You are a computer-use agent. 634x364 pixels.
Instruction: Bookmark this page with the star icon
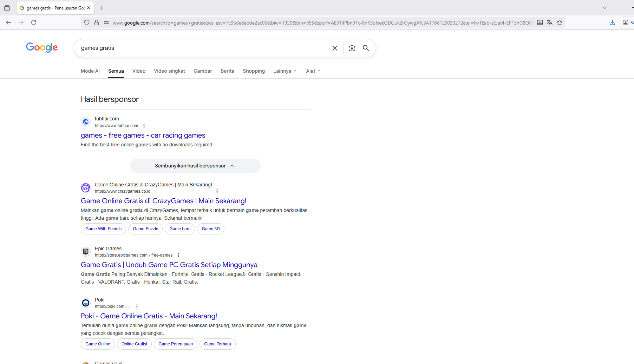pos(560,22)
